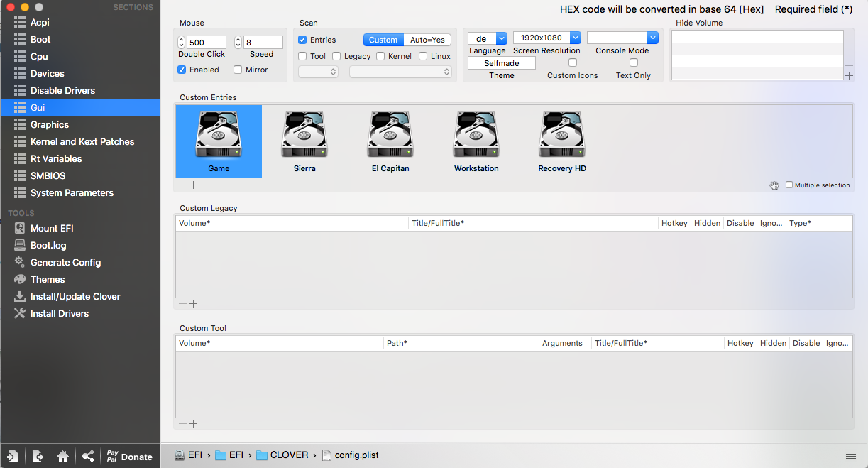
Task: Select the Recovery HD drive entry
Action: [x=562, y=141]
